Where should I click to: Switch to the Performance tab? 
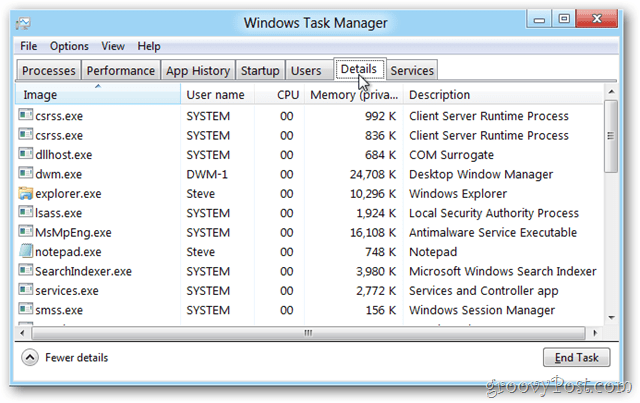(120, 71)
